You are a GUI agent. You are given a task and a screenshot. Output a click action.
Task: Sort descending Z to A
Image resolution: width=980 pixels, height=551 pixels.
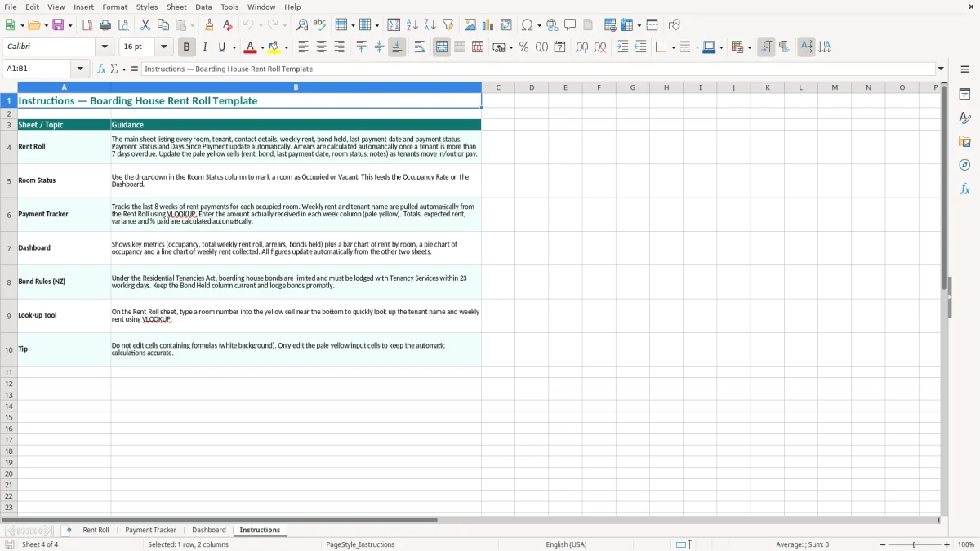pyautogui.click(x=430, y=25)
